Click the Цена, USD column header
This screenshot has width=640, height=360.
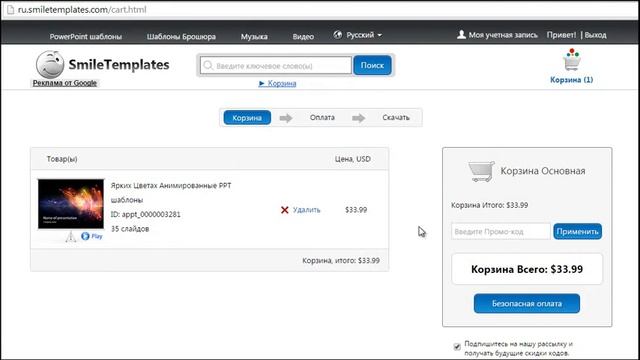[353, 159]
